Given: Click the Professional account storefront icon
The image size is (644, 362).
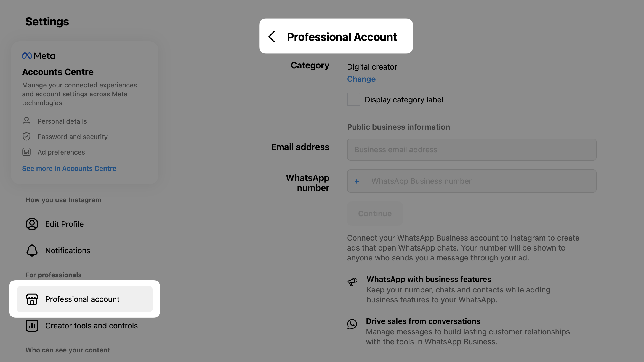Looking at the screenshot, I should pos(32,299).
